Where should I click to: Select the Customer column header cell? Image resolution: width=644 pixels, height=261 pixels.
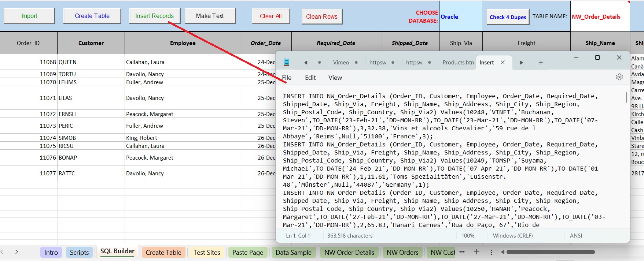pyautogui.click(x=91, y=43)
